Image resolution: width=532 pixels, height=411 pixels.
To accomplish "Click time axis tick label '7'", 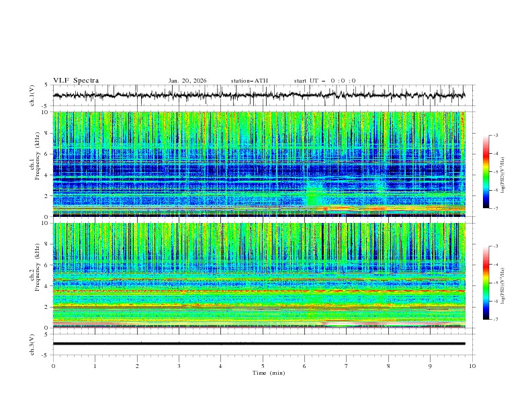I will click(x=347, y=366).
